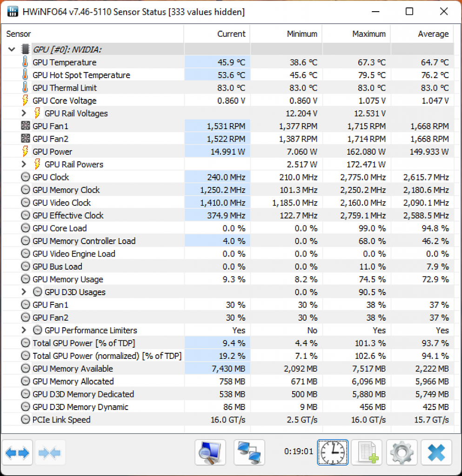462x476 pixels.
Task: Select the GPU Memory Allocated label
Action: click(73, 381)
